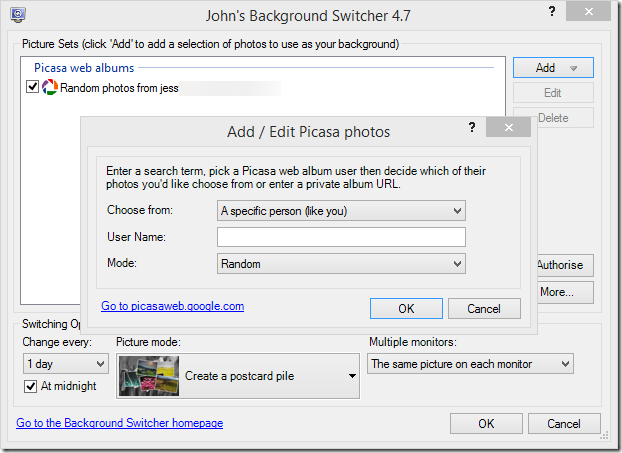Click the Add button dropdown arrow
The height and width of the screenshot is (453, 622).
tap(573, 68)
